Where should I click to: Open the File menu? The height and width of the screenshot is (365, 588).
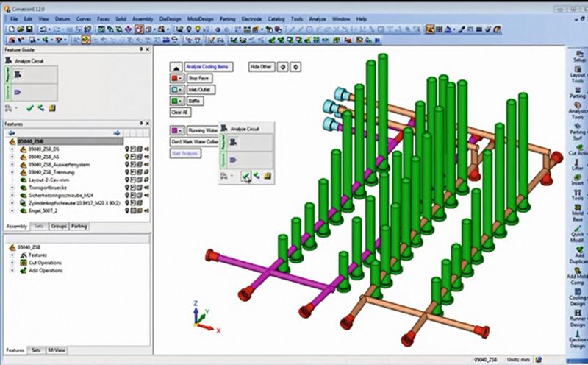(14, 19)
